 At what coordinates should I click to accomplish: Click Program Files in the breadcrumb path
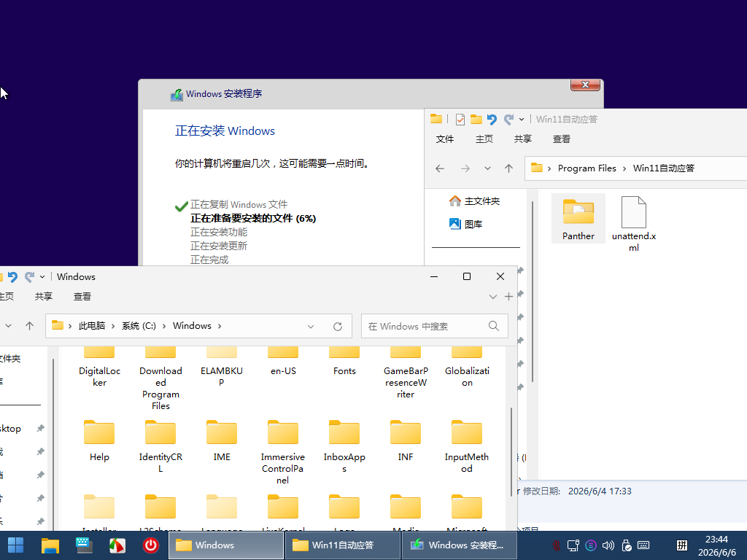[x=587, y=168]
